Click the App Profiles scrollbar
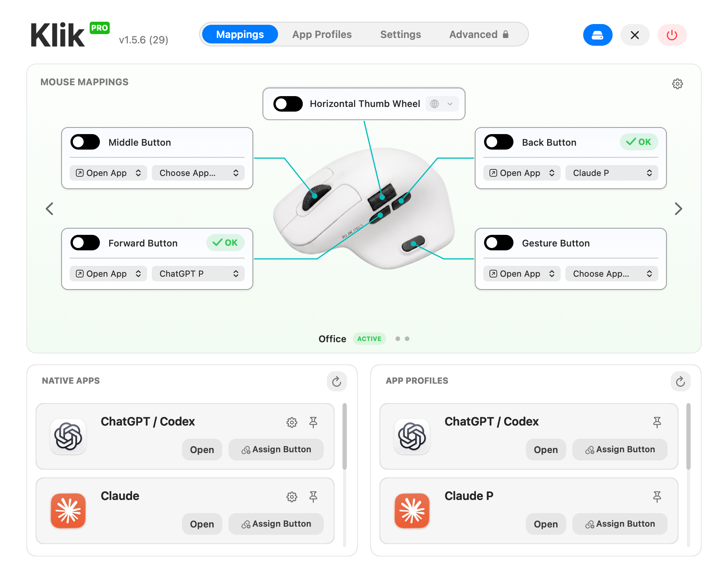The height and width of the screenshot is (572, 728). [689, 436]
